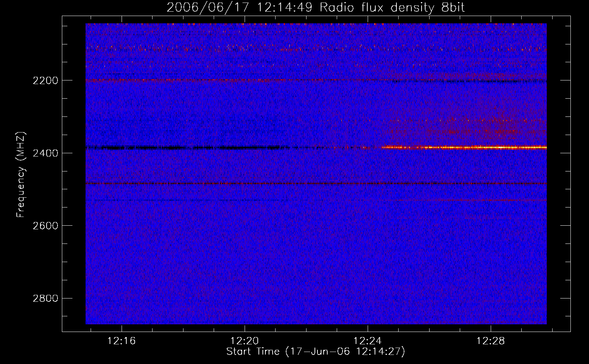
Task: Click the "Frequency (MHZ)" y-axis label
Action: click(21, 175)
